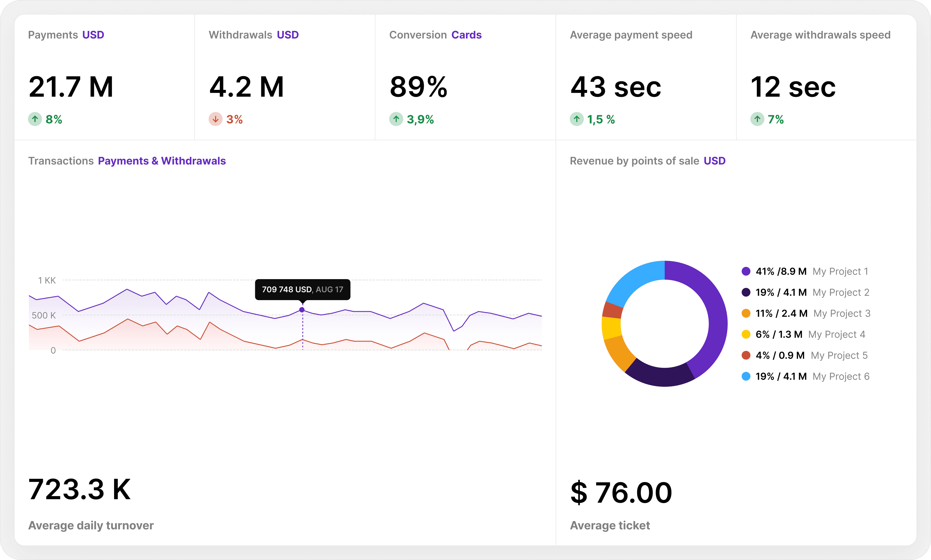The image size is (931, 560).
Task: Click the $ 76.00 average ticket value
Action: click(621, 492)
